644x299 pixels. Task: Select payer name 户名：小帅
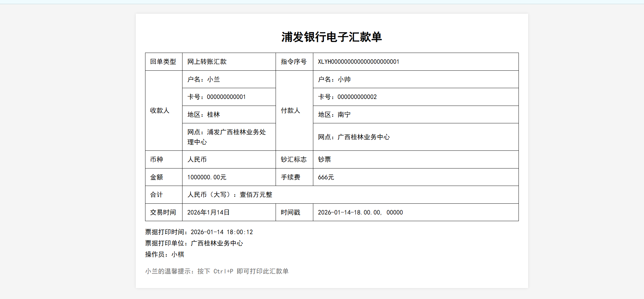click(416, 79)
